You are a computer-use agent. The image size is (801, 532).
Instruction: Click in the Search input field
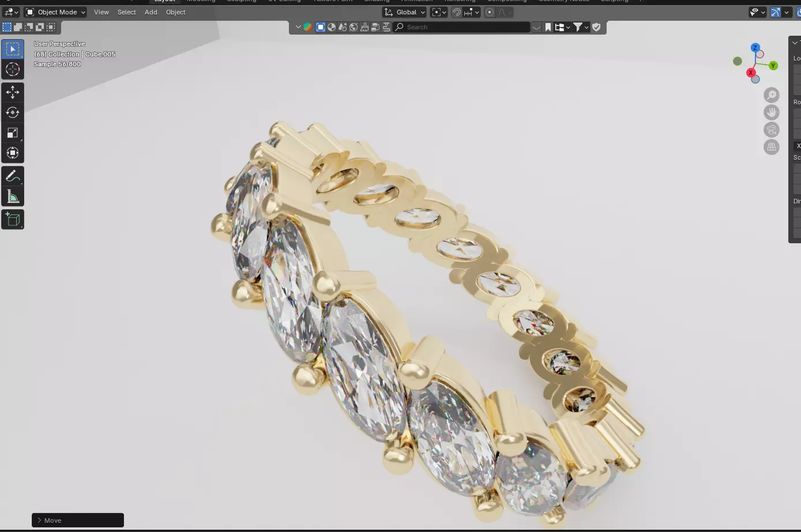pyautogui.click(x=461, y=27)
